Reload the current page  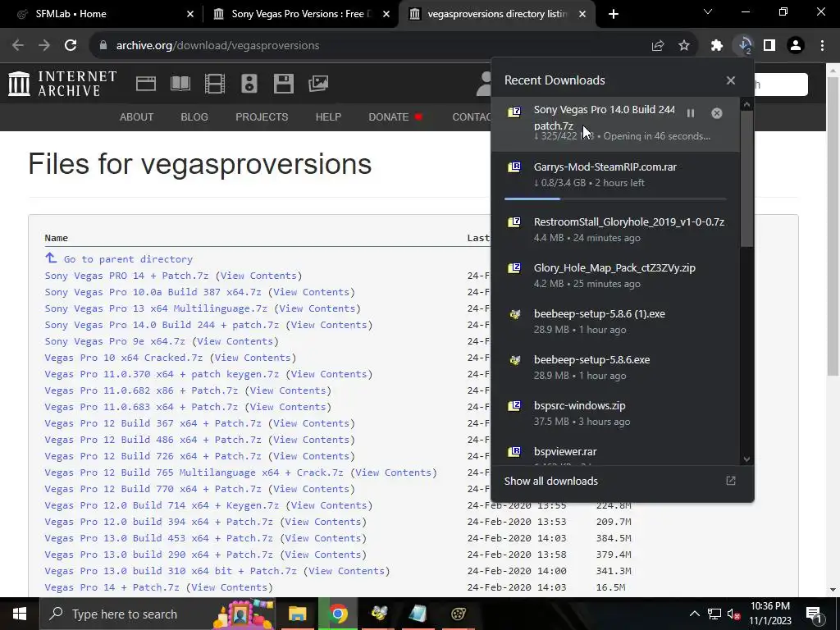tap(71, 46)
